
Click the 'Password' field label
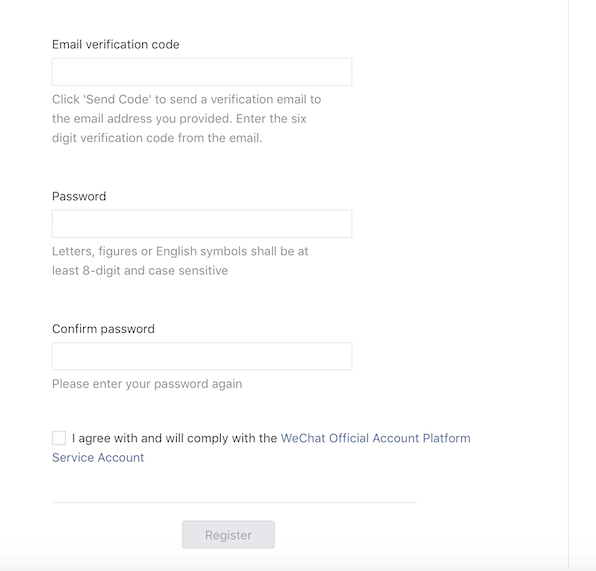click(79, 196)
